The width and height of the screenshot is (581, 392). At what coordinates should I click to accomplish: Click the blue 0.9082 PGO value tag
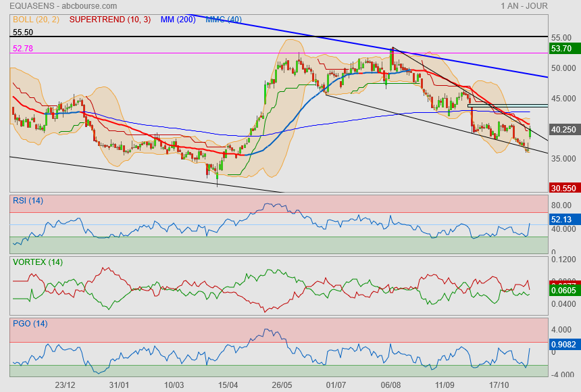[x=563, y=344]
